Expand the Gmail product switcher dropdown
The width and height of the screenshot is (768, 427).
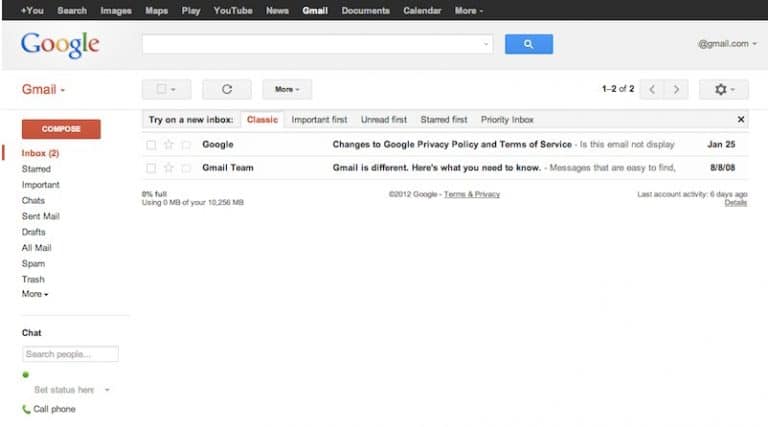43,90
